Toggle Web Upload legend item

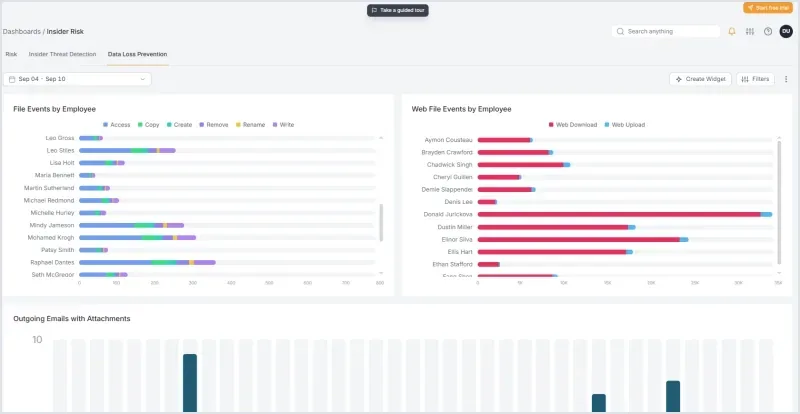click(x=625, y=125)
